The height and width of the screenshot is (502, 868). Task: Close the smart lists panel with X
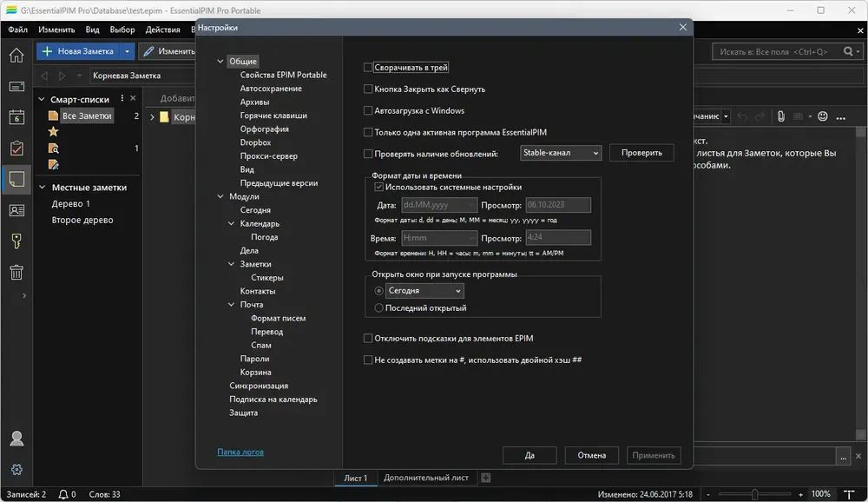[x=133, y=98]
